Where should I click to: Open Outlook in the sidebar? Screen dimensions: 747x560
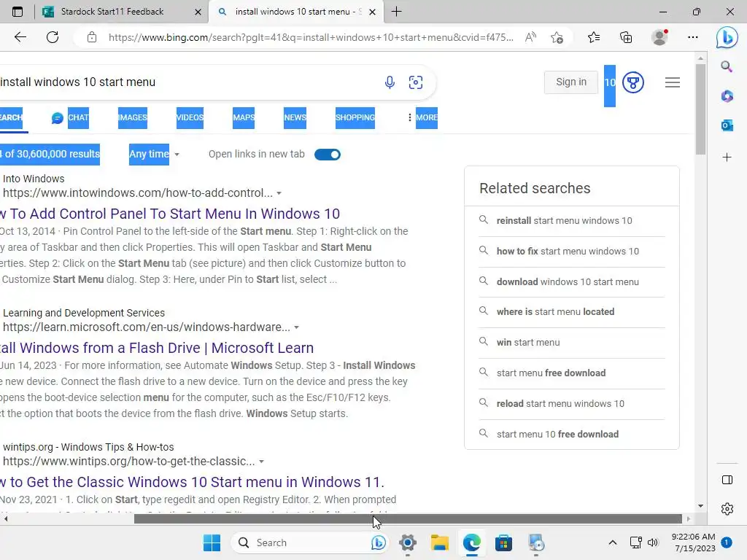coord(727,125)
